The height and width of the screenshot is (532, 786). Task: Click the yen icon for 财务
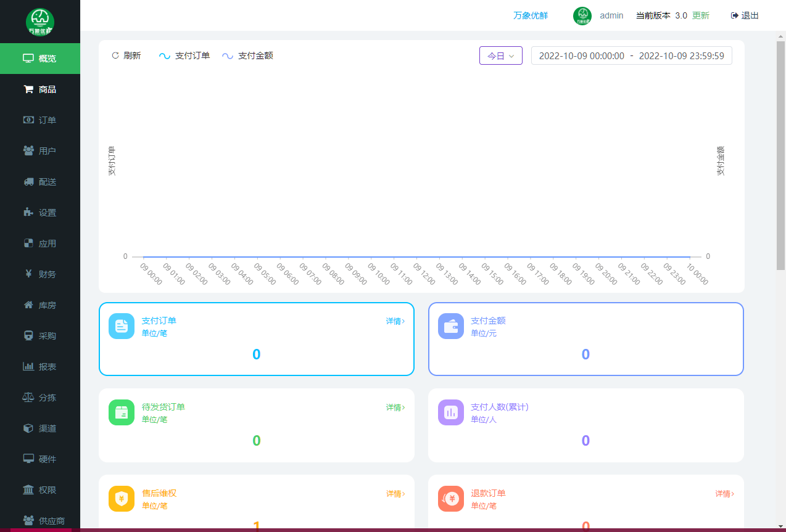tap(28, 274)
